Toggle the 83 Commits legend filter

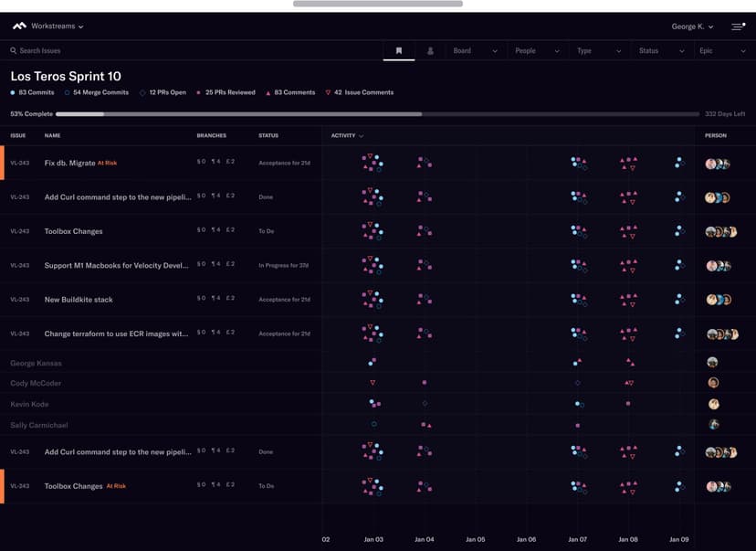(x=32, y=93)
